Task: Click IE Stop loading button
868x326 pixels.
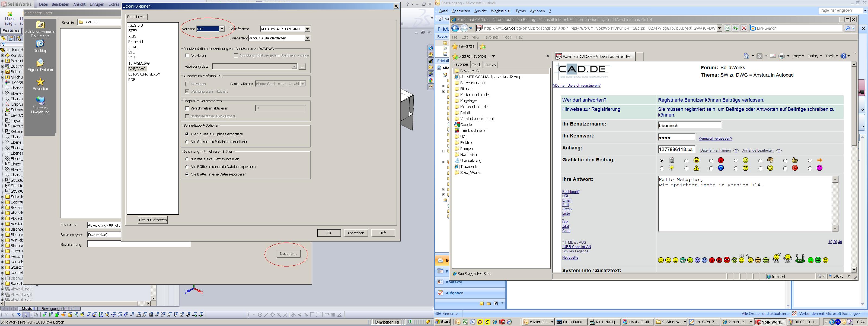Action: coord(744,28)
